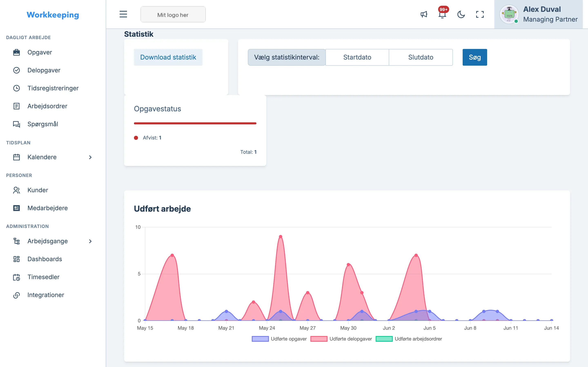Open Medarbejdere menu item
This screenshot has height=367, width=588.
pos(48,208)
